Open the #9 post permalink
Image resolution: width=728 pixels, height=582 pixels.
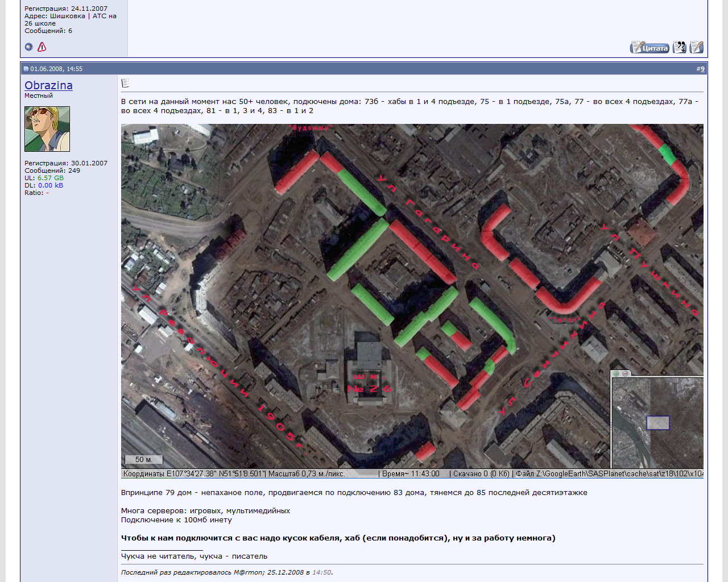coord(702,69)
